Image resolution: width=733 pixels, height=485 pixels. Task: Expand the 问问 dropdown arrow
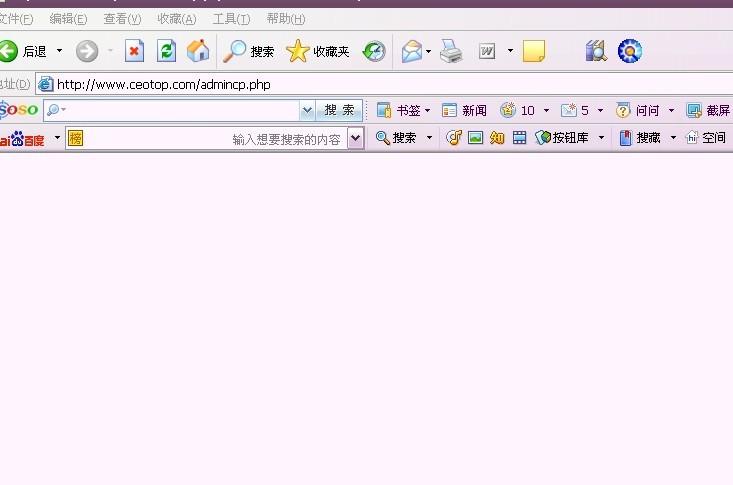[671, 111]
